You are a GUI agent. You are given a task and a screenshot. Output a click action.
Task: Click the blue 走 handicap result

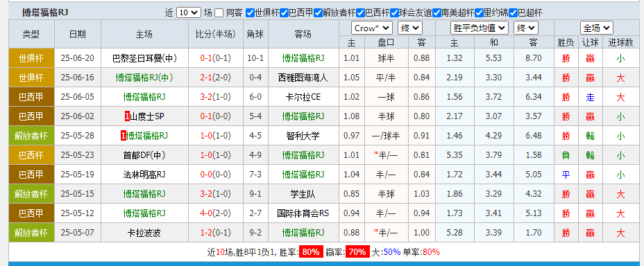[590, 97]
